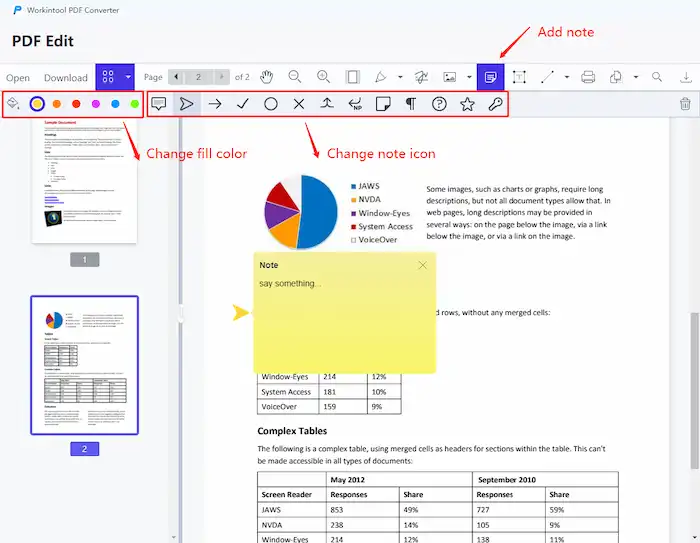Click the Download menu item
The image size is (700, 543).
click(66, 78)
